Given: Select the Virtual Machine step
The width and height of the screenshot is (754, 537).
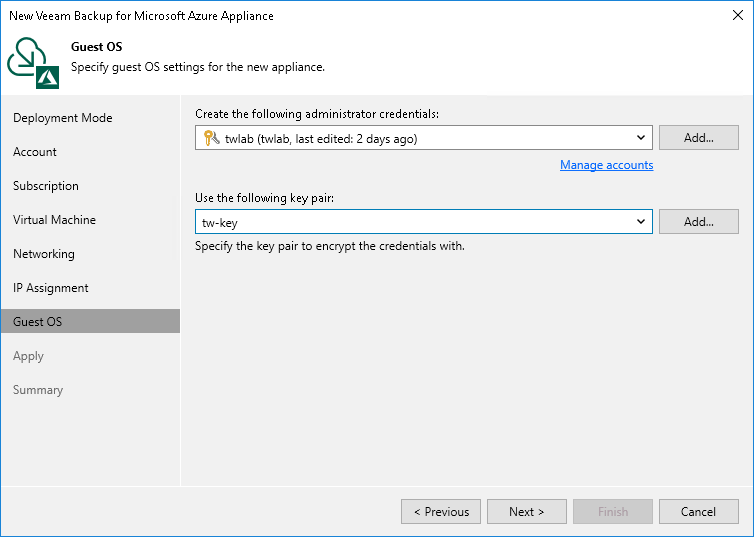Looking at the screenshot, I should [55, 220].
